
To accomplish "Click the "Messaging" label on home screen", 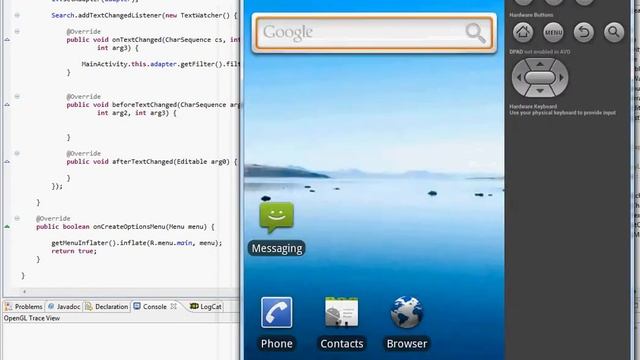I will coord(277,248).
